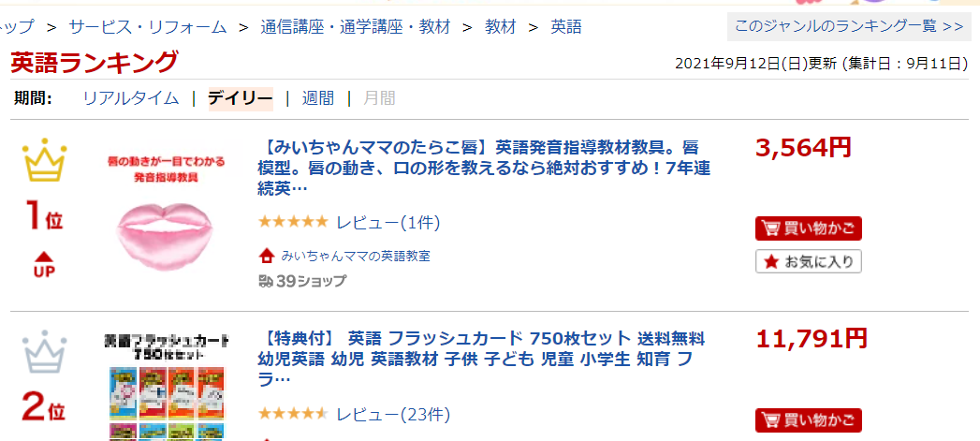The height and width of the screenshot is (441, 980).
Task: Click the gold crown rank 1 icon
Action: coord(42,164)
